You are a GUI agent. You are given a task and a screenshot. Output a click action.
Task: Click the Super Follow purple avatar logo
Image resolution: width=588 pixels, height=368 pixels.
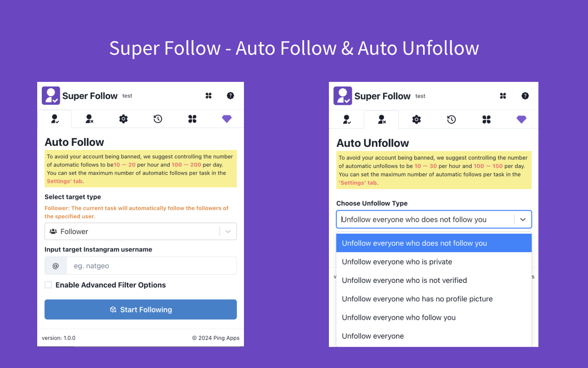coord(51,95)
